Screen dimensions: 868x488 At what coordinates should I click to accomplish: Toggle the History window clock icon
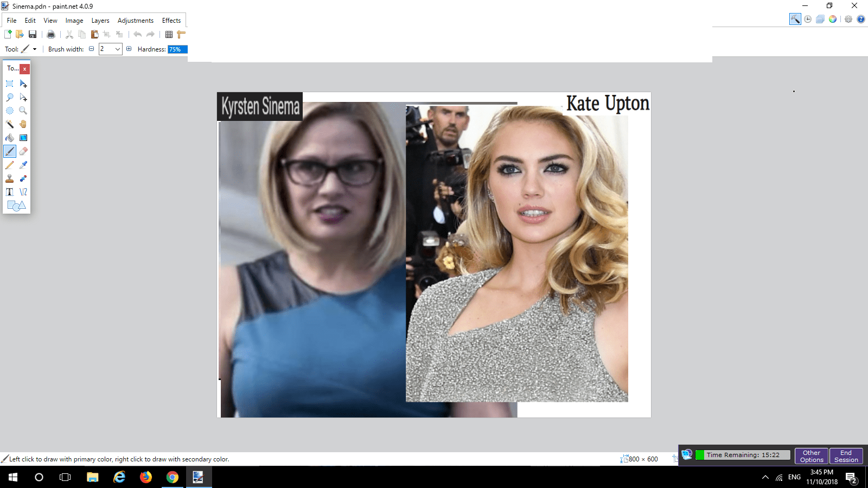[x=808, y=19]
